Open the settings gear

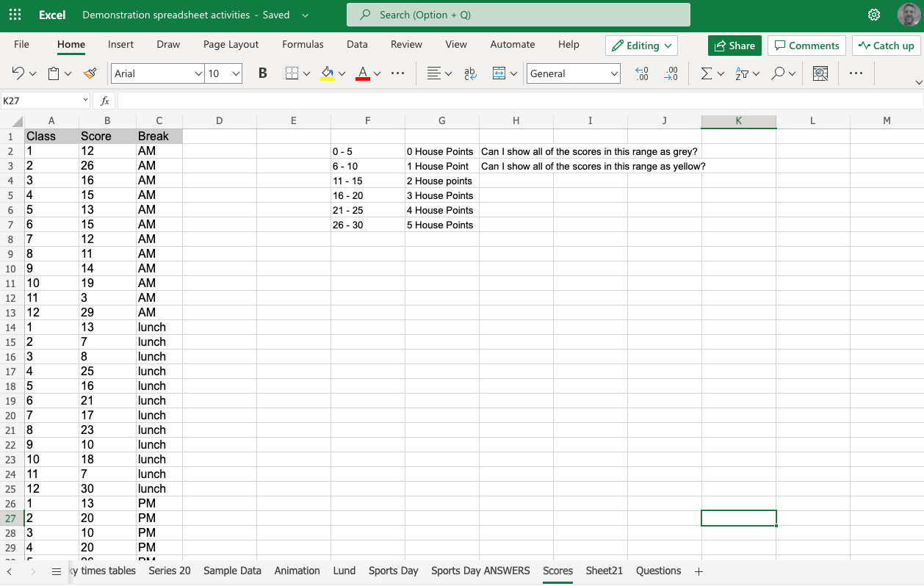click(874, 15)
